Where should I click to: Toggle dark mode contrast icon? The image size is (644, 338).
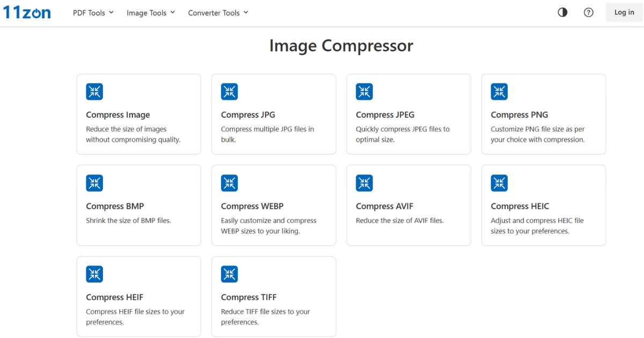pyautogui.click(x=562, y=12)
